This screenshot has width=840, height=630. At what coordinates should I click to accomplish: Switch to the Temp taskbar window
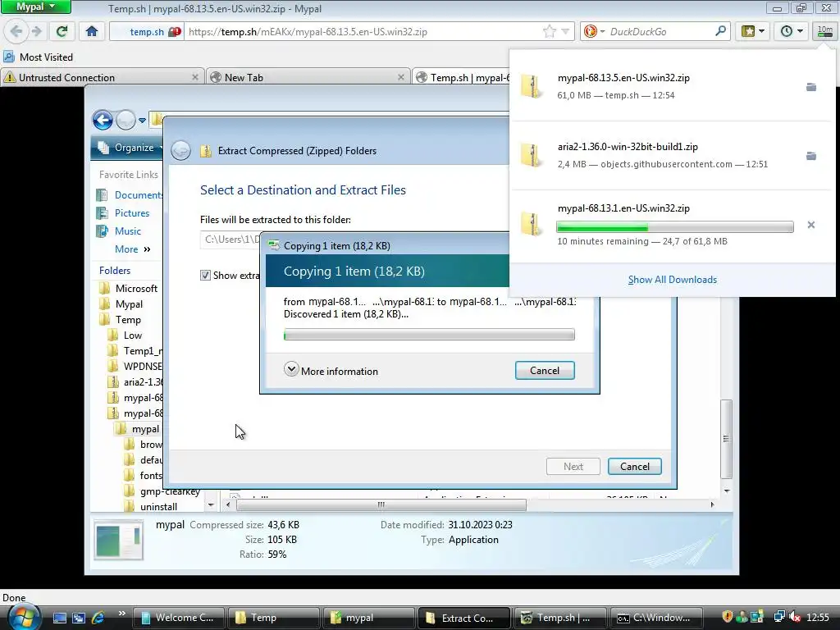tap(273, 618)
